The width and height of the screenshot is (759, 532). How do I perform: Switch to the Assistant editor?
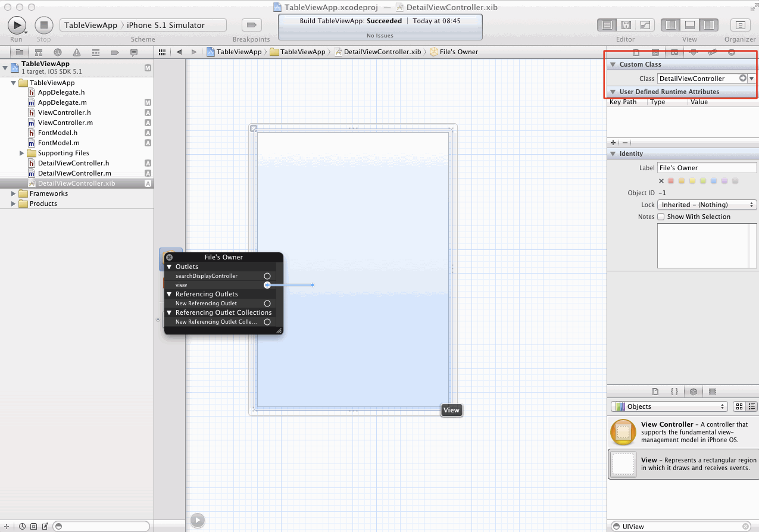click(x=626, y=25)
